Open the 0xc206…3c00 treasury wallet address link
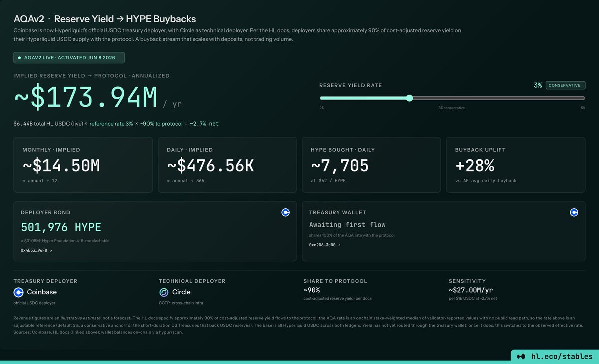This screenshot has height=364, width=599. point(325,245)
